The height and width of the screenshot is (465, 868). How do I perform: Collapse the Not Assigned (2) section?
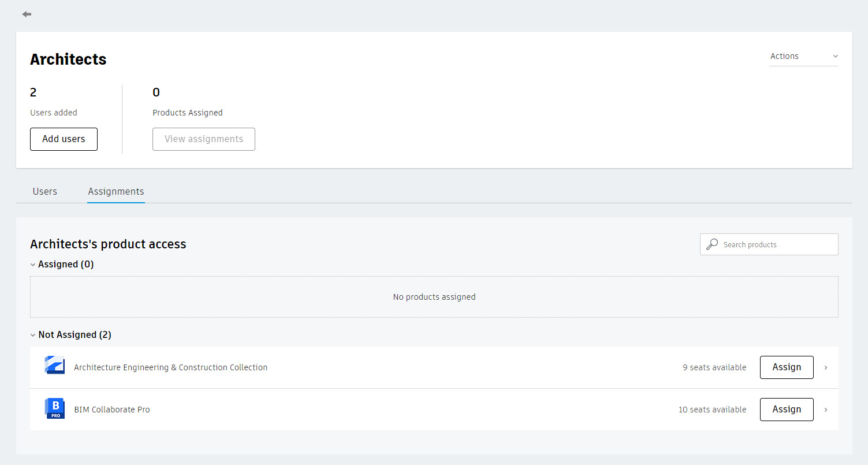[33, 335]
